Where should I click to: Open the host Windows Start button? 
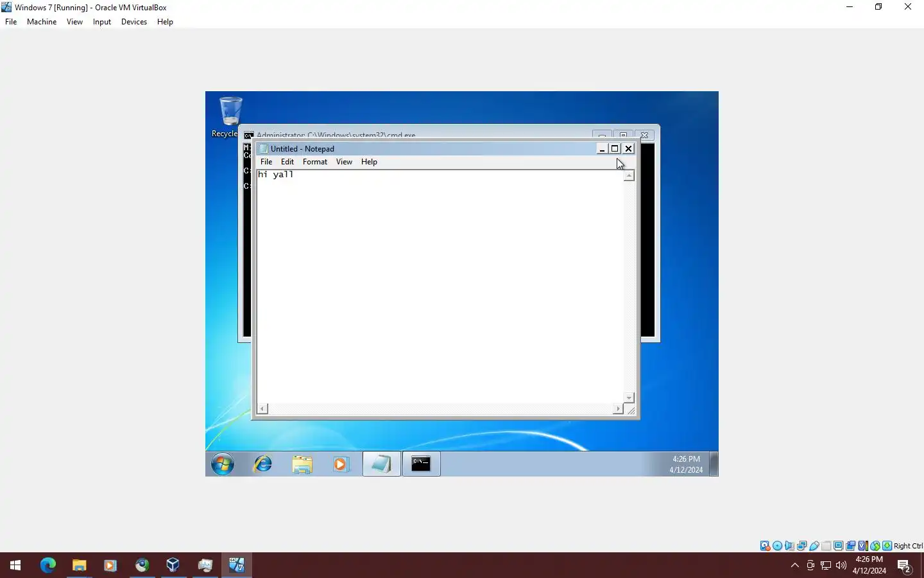click(x=15, y=565)
